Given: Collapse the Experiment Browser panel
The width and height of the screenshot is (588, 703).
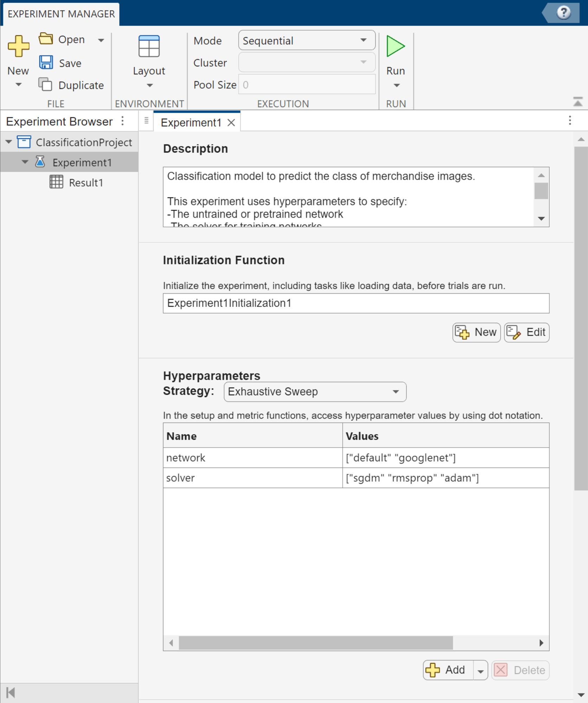Looking at the screenshot, I should coord(11,692).
